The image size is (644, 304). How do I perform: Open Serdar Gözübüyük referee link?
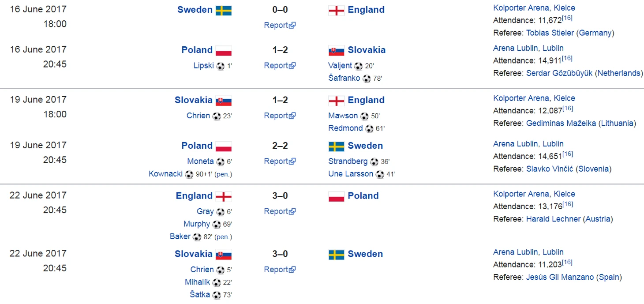(x=559, y=73)
